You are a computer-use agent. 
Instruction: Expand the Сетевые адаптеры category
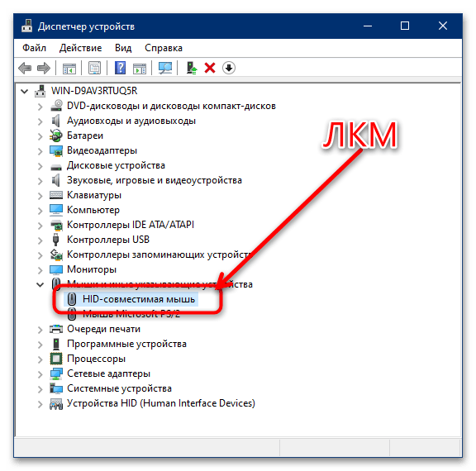(40, 373)
